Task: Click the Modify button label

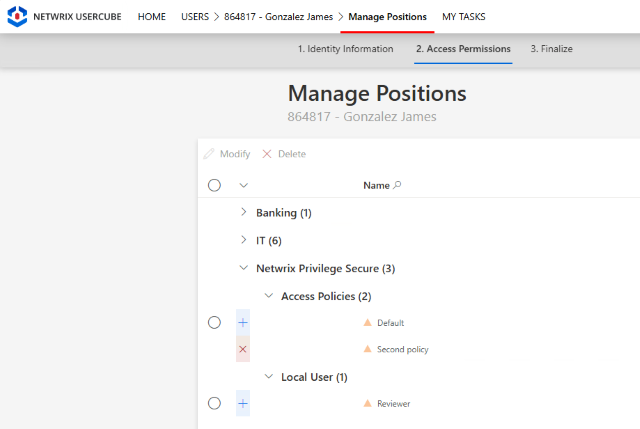Action: 235,154
